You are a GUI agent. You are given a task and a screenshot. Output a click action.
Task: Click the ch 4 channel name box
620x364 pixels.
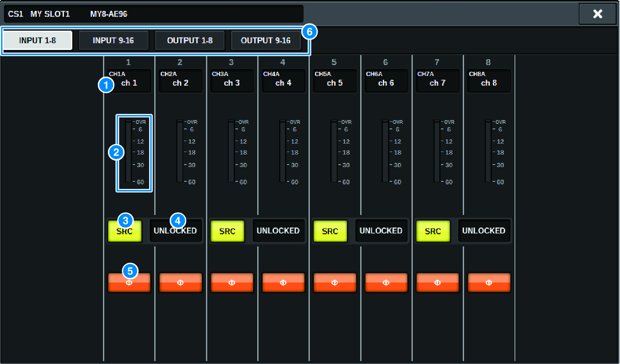click(283, 80)
